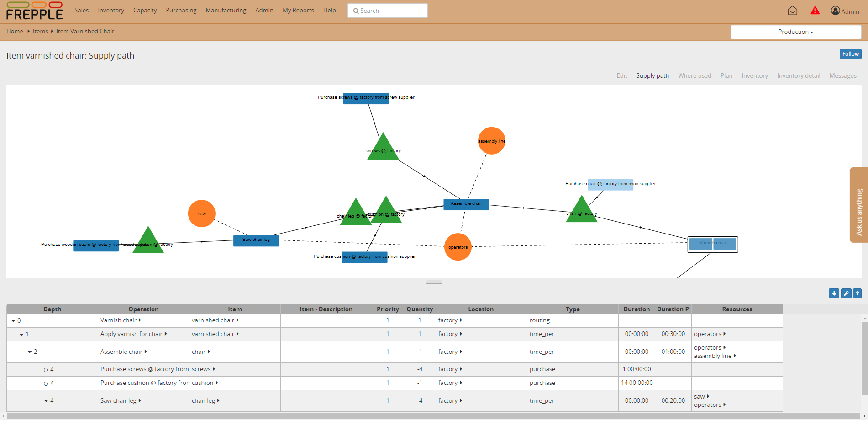Click the red warning triangle alert
Image resolution: width=868 pixels, height=421 pixels.
tap(815, 11)
